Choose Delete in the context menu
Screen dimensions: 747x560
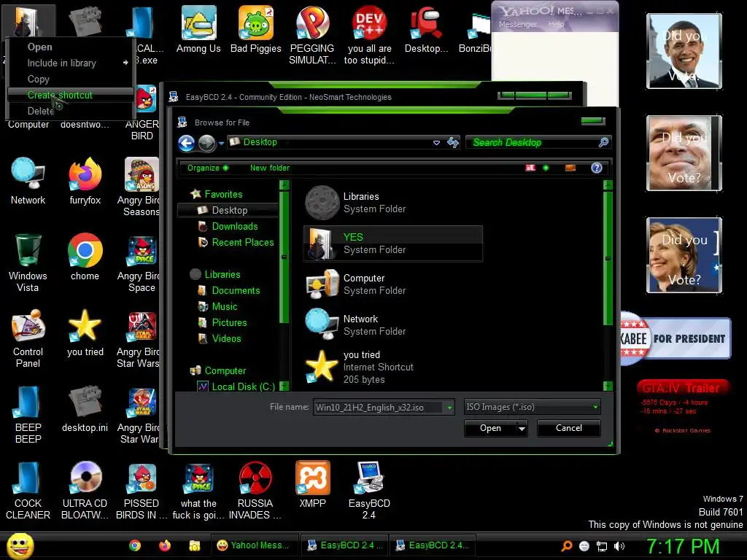coord(41,111)
